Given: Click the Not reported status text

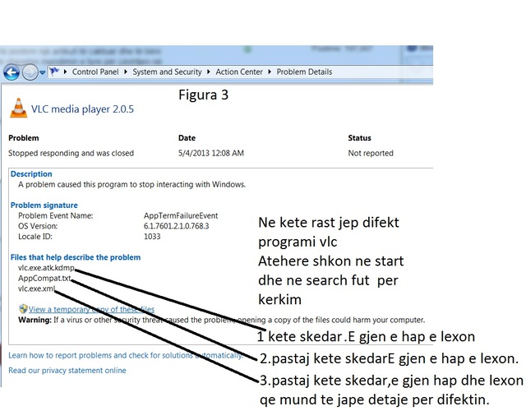Looking at the screenshot, I should tap(371, 153).
